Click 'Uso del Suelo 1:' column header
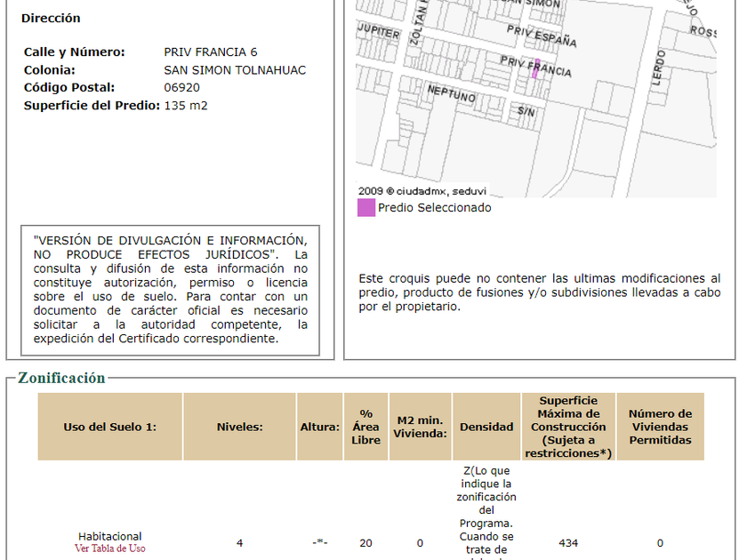Image resolution: width=747 pixels, height=560 pixels. pos(110,427)
